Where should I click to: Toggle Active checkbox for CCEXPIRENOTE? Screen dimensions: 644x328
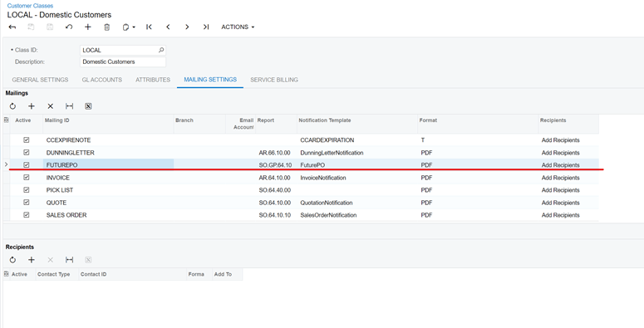27,140
